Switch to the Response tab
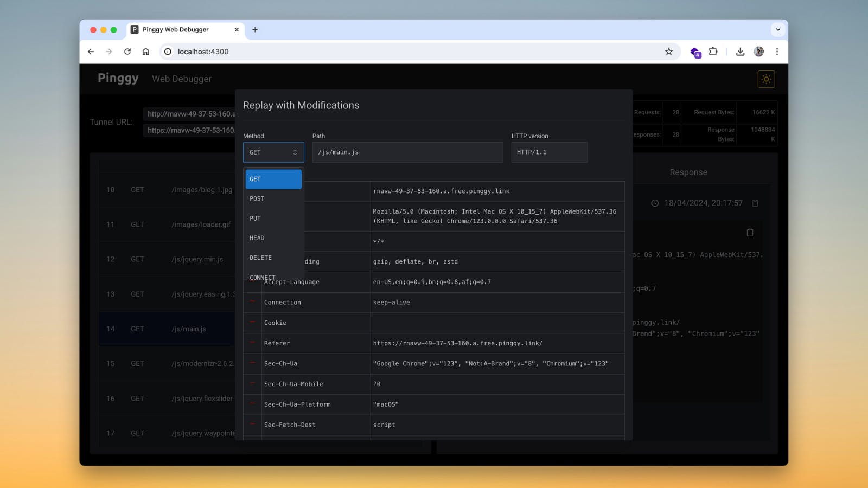 tap(688, 172)
